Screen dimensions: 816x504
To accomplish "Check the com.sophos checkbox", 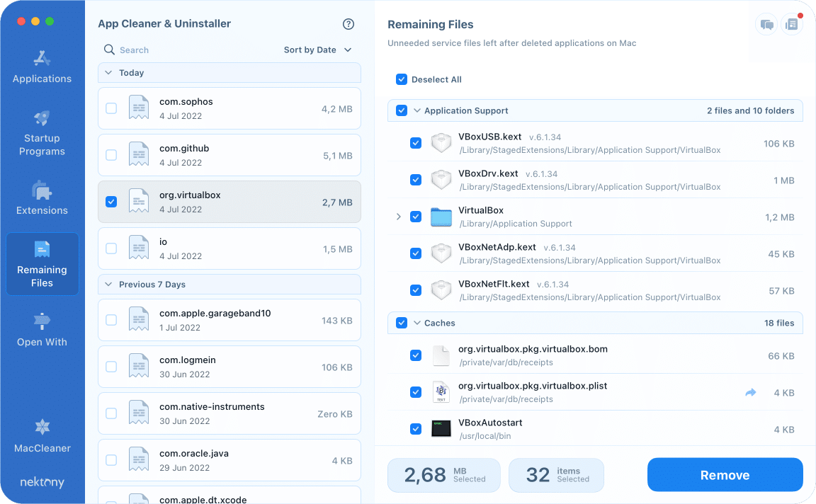I will click(111, 108).
